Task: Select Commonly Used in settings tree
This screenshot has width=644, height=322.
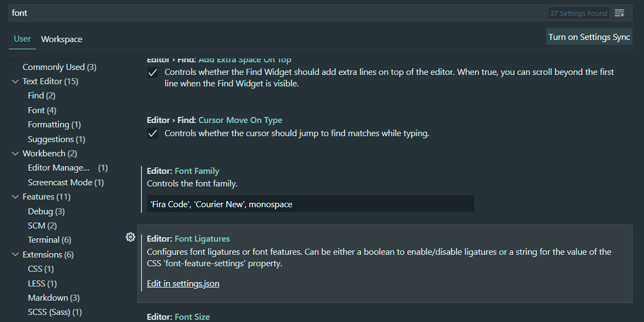Action: pos(59,67)
